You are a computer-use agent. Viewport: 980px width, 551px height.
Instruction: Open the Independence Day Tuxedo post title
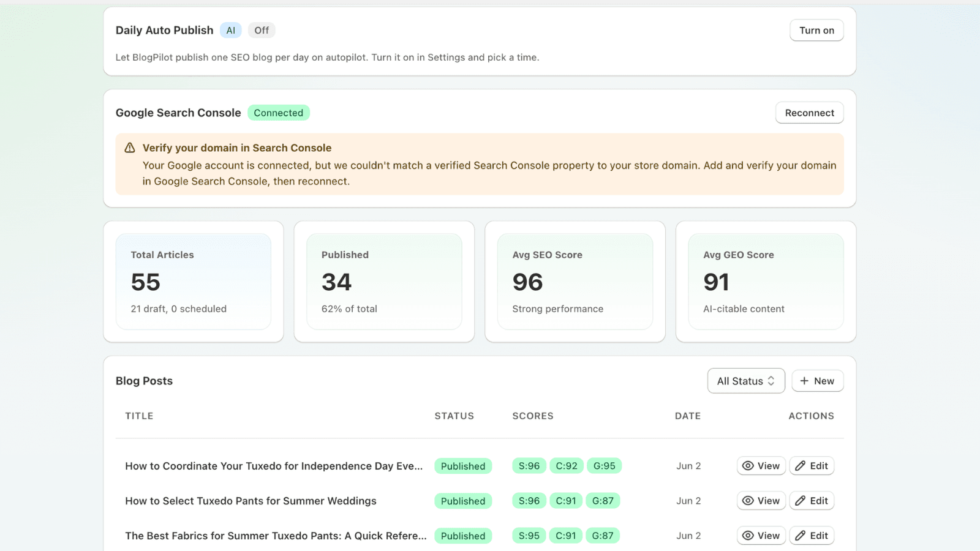(x=274, y=466)
